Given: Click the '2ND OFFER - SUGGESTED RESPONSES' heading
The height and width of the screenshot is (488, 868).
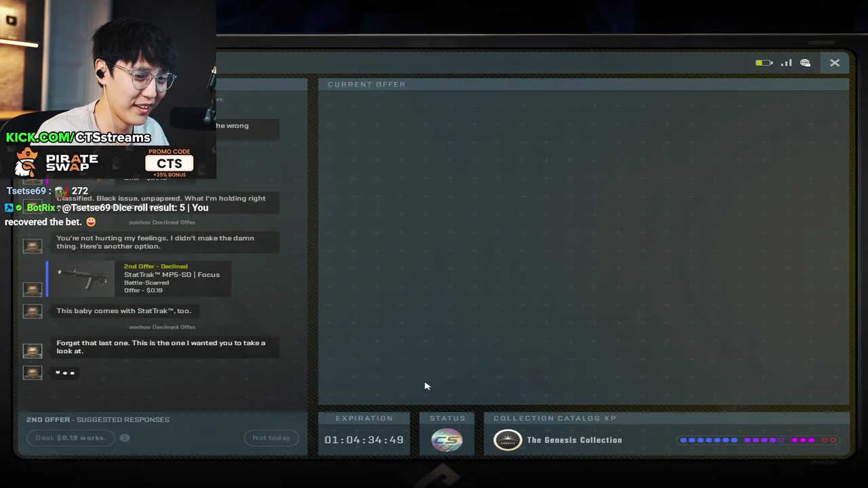Looking at the screenshot, I should click(98, 420).
